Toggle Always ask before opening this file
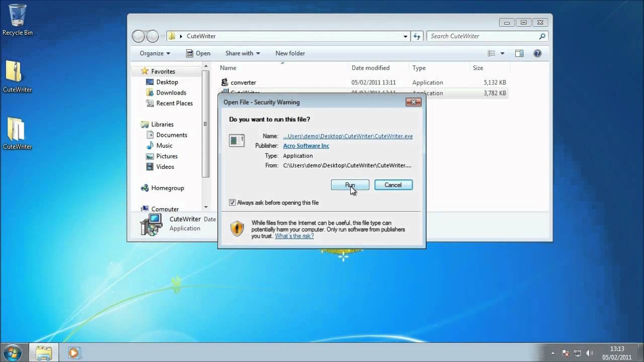This screenshot has width=644, height=362. coord(232,203)
